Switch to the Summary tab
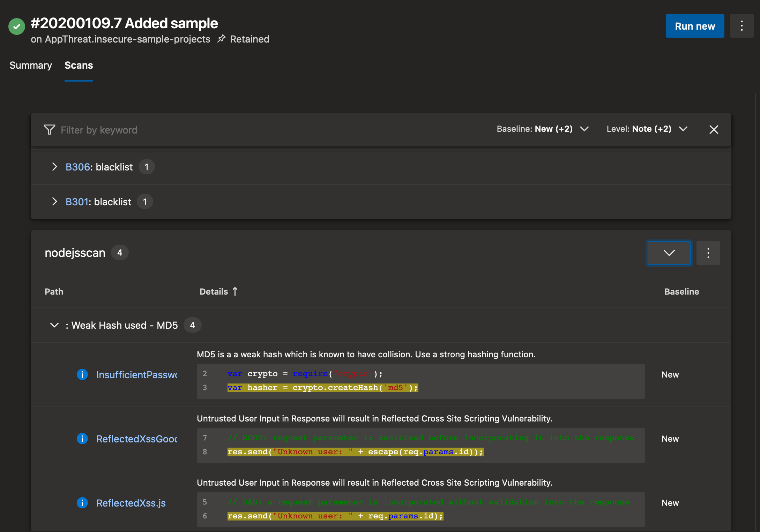Image resolution: width=760 pixels, height=532 pixels. point(31,65)
